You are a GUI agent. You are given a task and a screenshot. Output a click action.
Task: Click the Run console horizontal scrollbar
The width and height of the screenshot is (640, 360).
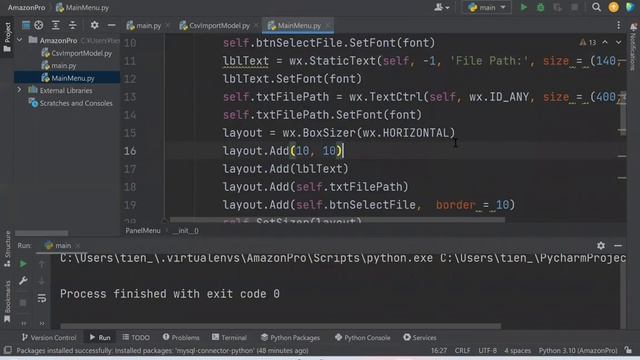tap(280, 326)
